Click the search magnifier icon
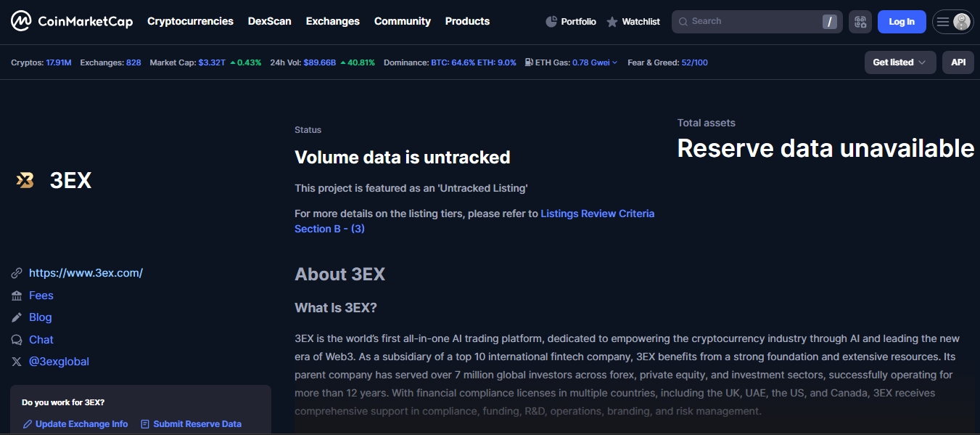The image size is (980, 435). [x=683, y=22]
